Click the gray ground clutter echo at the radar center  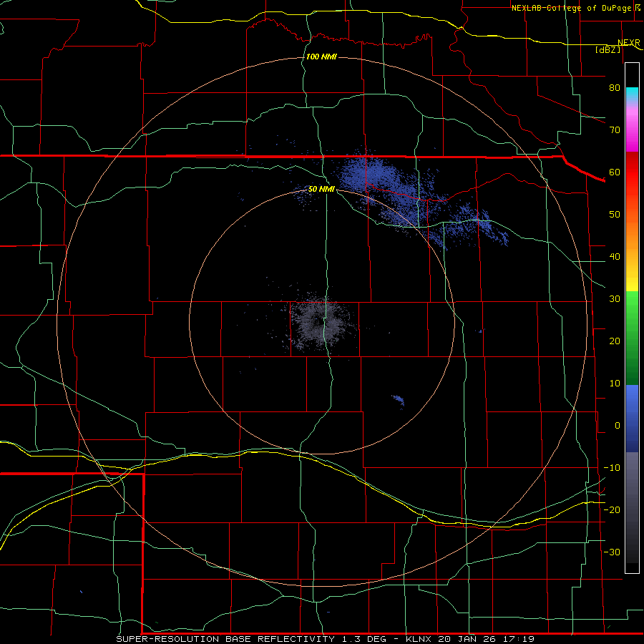[x=320, y=323]
